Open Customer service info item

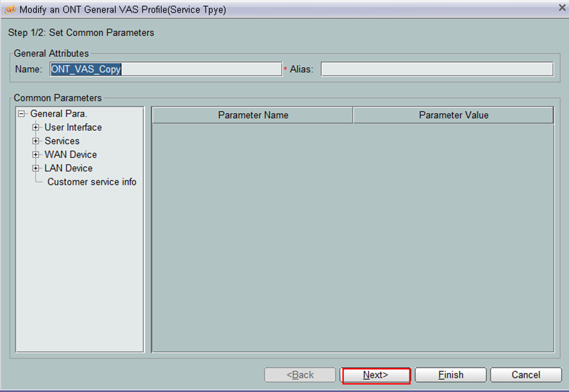(x=92, y=182)
